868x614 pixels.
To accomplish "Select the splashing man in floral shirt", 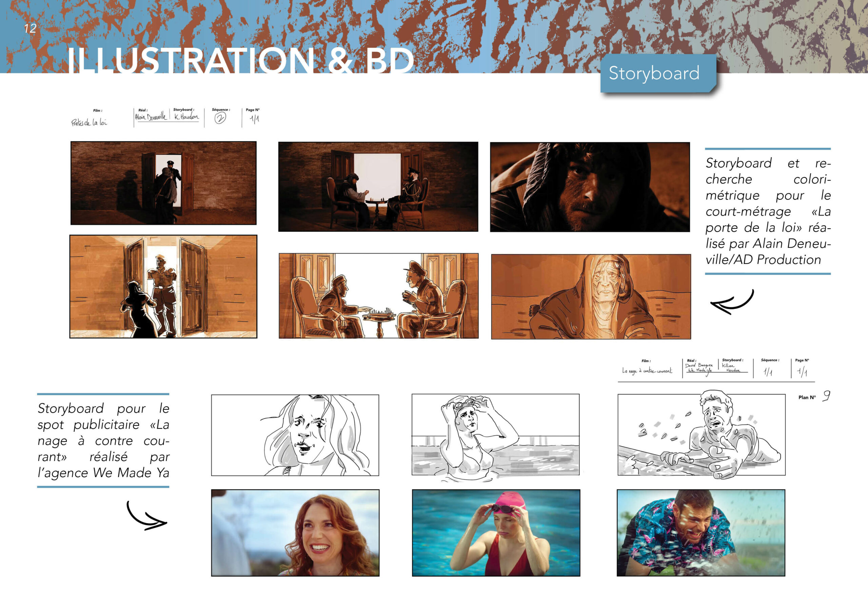I will [x=701, y=533].
